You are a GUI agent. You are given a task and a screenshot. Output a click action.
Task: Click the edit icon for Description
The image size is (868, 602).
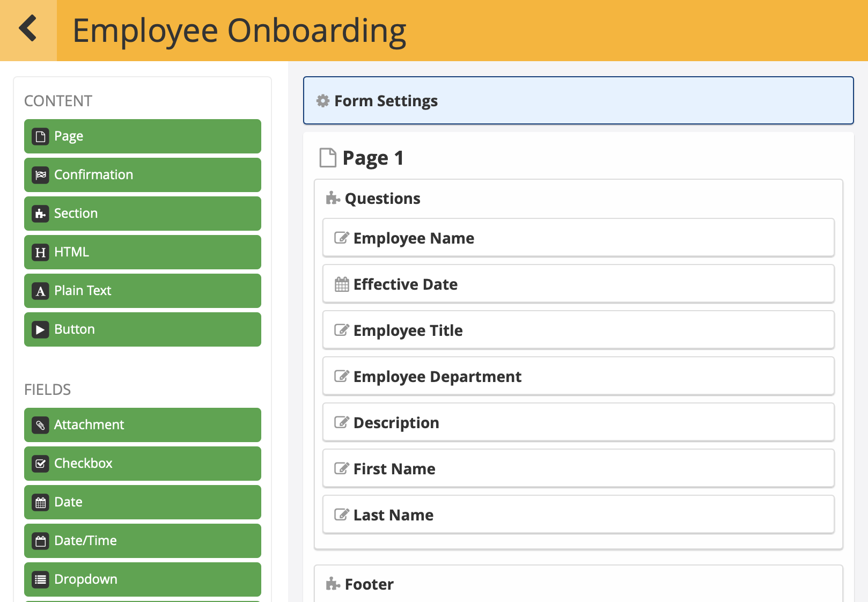[342, 422]
